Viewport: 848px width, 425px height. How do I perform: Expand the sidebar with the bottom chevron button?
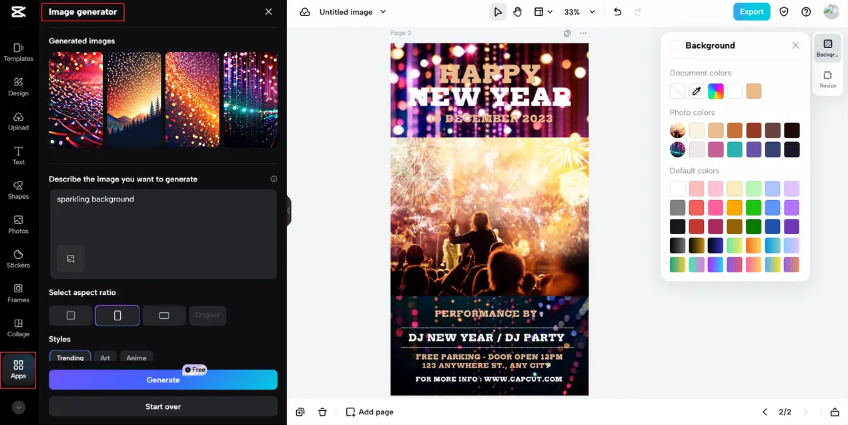click(x=18, y=408)
